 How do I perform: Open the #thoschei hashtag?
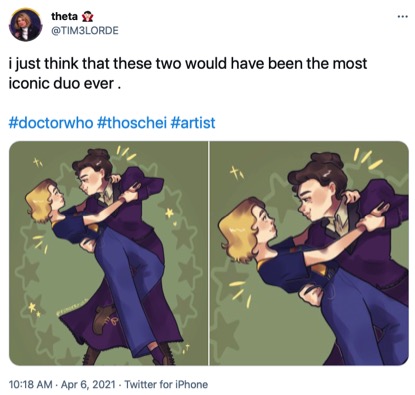click(132, 123)
